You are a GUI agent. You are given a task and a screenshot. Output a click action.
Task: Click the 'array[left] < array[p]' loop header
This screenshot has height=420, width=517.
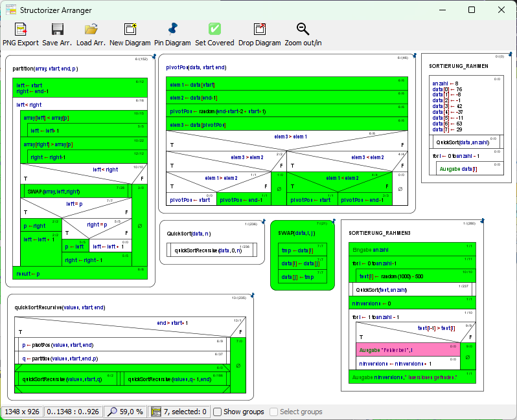[x=84, y=117]
